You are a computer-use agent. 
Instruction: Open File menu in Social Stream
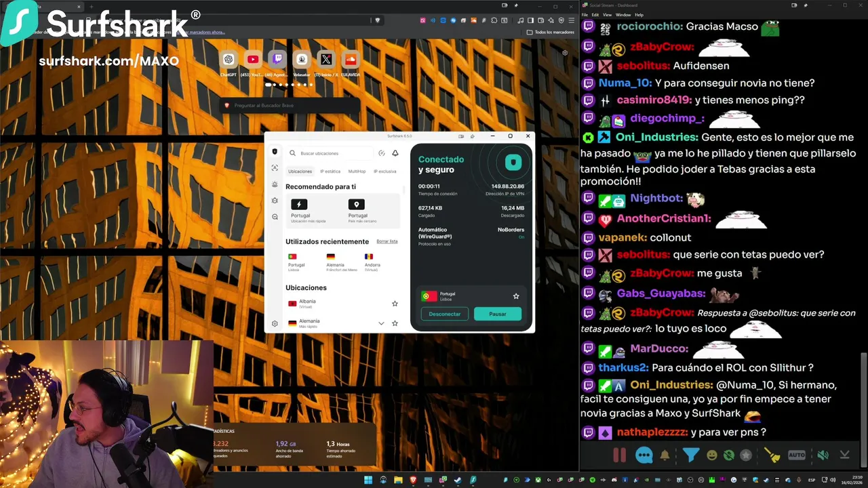tap(585, 14)
